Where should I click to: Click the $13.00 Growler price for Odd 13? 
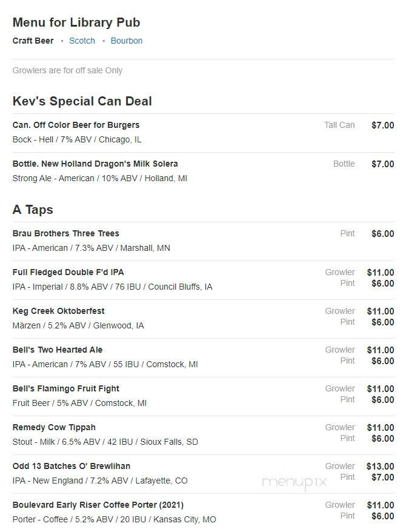click(380, 466)
